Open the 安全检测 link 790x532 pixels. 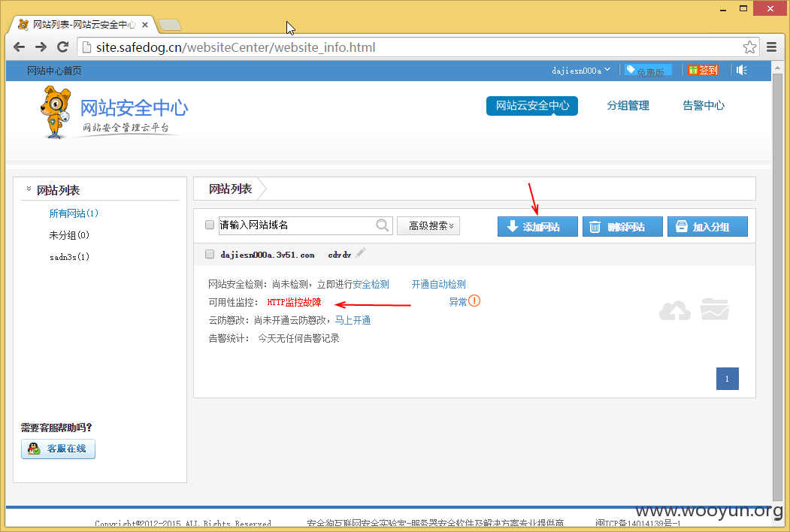[371, 285]
